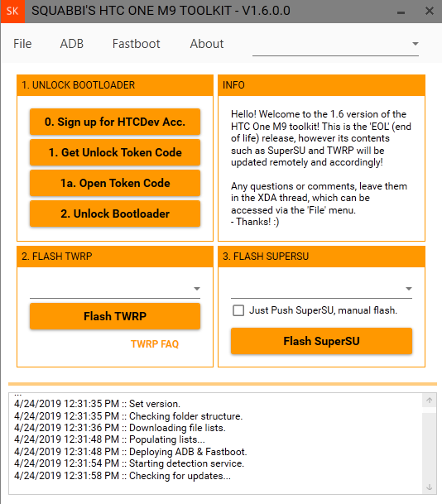The image size is (442, 504).
Task: Click log scrollbar down arrow
Action: 429,487
